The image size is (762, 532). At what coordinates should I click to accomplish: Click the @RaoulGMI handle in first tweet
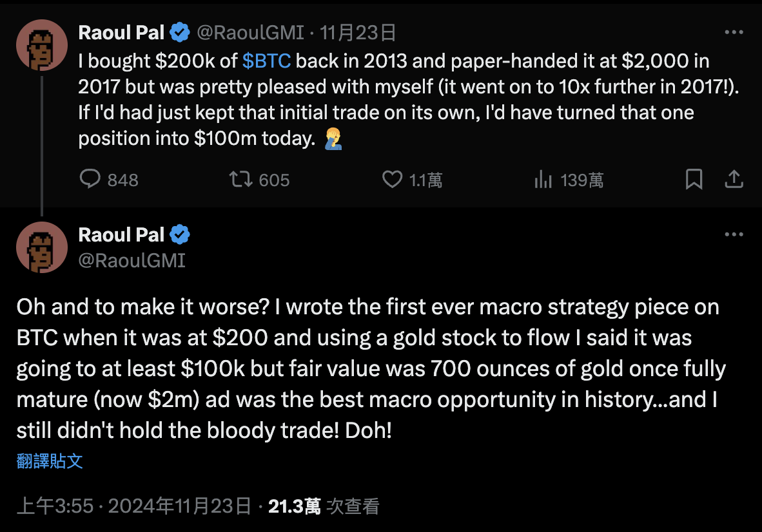coord(250,32)
